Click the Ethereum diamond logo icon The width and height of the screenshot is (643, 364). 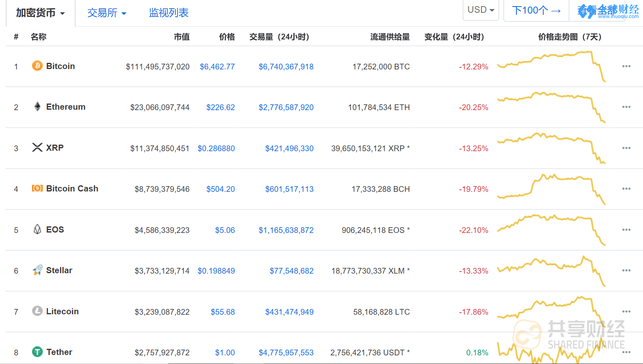(x=37, y=107)
